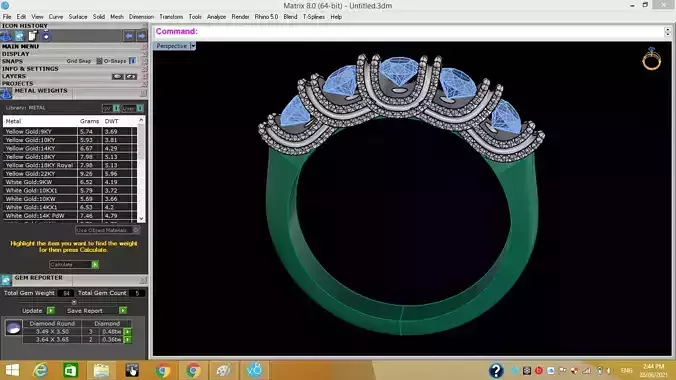Viewport: 676px width, 380px height.
Task: Open File Explorer folder from taskbar
Action: click(101, 371)
